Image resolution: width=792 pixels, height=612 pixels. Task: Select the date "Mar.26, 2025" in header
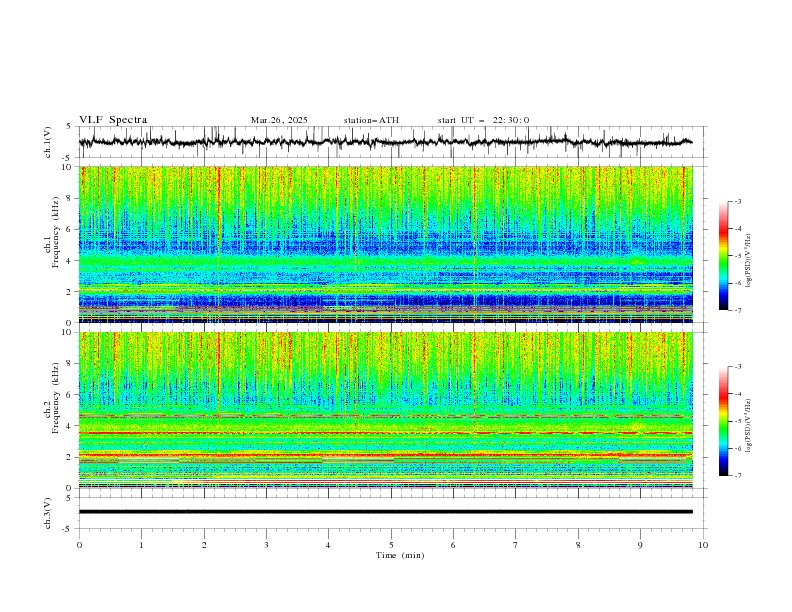[279, 120]
